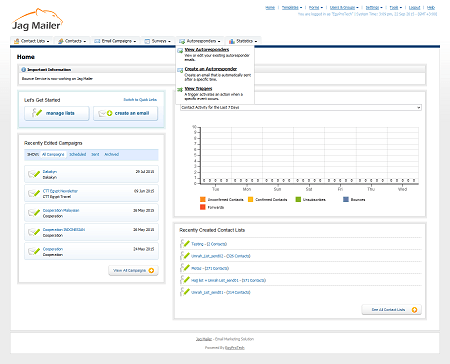
Task: Switch to the Sent campaigns tab
Action: [x=95, y=154]
